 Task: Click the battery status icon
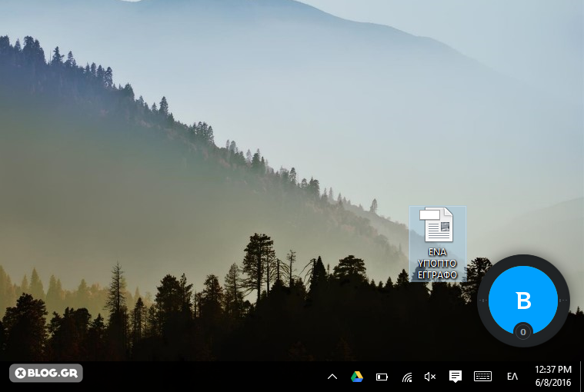[x=382, y=377]
